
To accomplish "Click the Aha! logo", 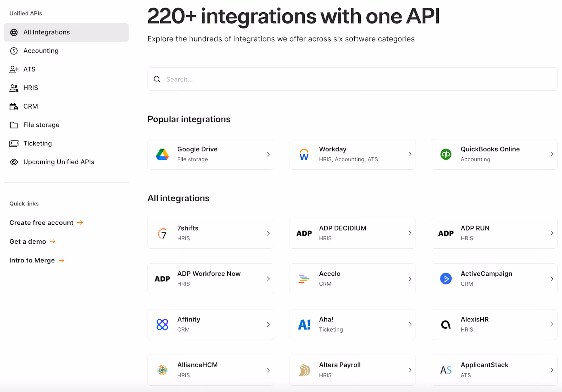I will (x=304, y=325).
